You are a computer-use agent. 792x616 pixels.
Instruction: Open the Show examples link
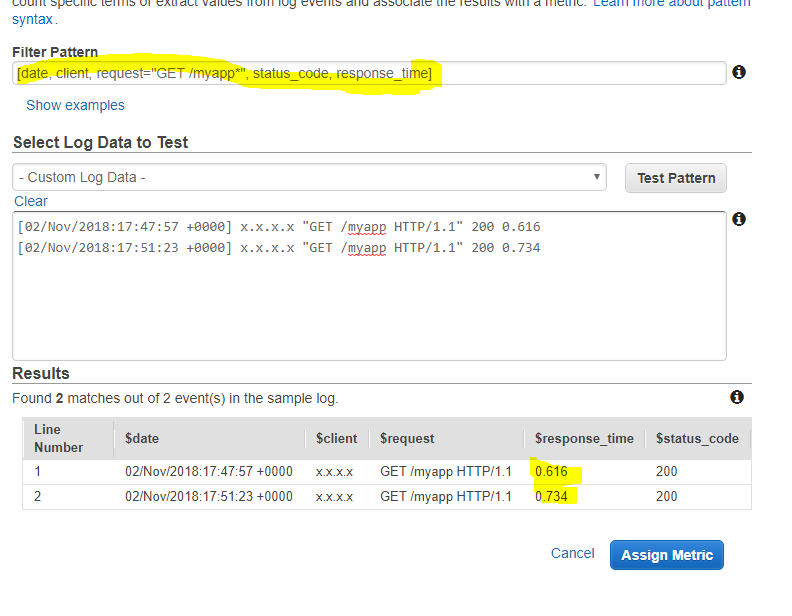tap(75, 105)
